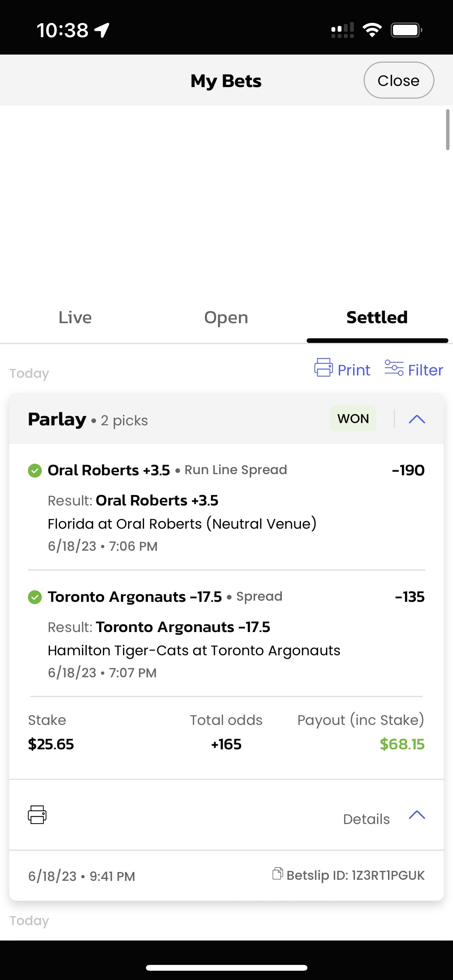Tap the printer icon above the betslip date
The image size is (453, 980).
pos(37,815)
